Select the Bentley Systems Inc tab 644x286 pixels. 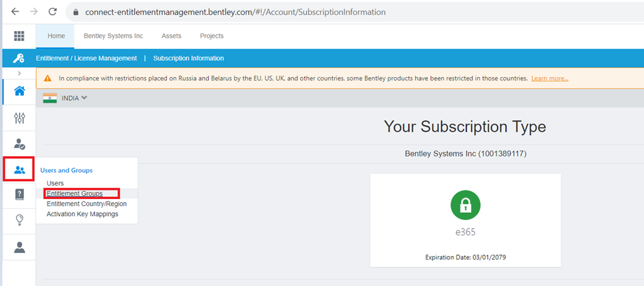[x=113, y=36]
